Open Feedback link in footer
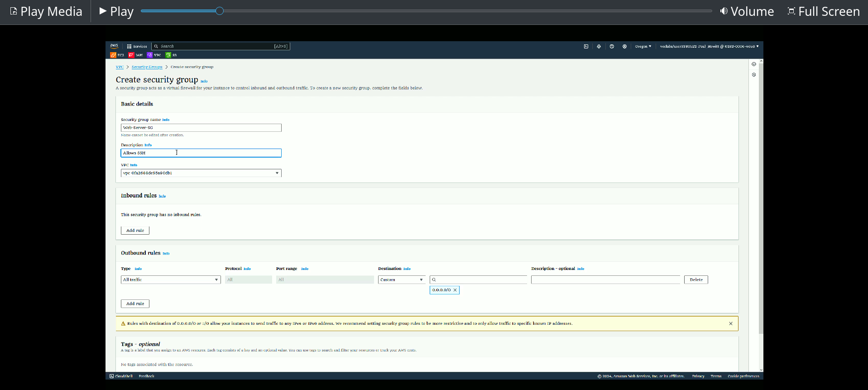The image size is (868, 390). 146,376
